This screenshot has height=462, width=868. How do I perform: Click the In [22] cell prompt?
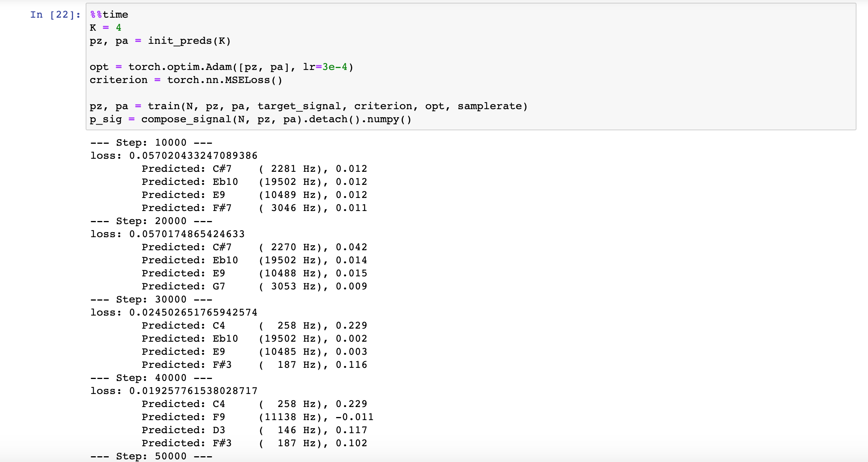tap(55, 15)
